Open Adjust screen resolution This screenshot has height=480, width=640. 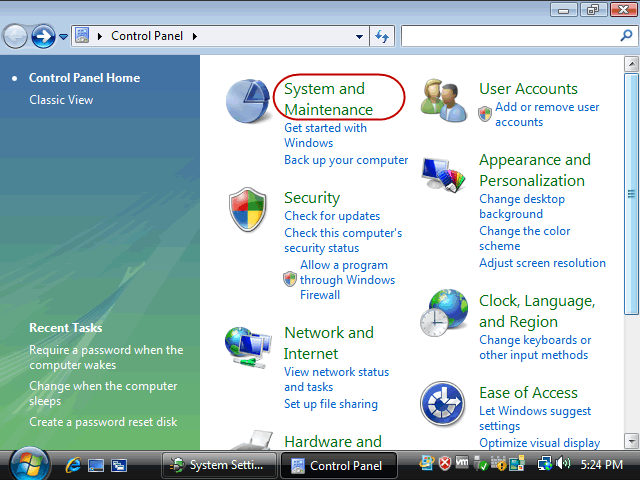[x=542, y=263]
